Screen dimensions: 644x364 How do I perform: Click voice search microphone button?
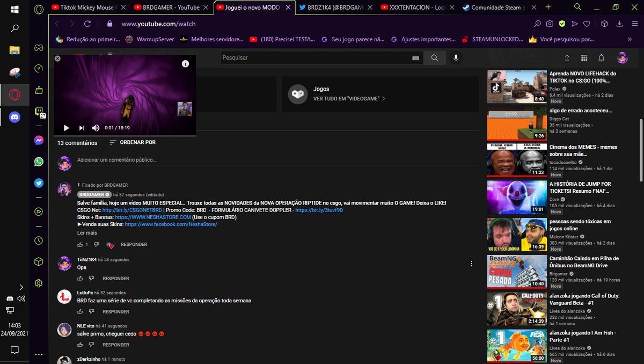tap(456, 58)
